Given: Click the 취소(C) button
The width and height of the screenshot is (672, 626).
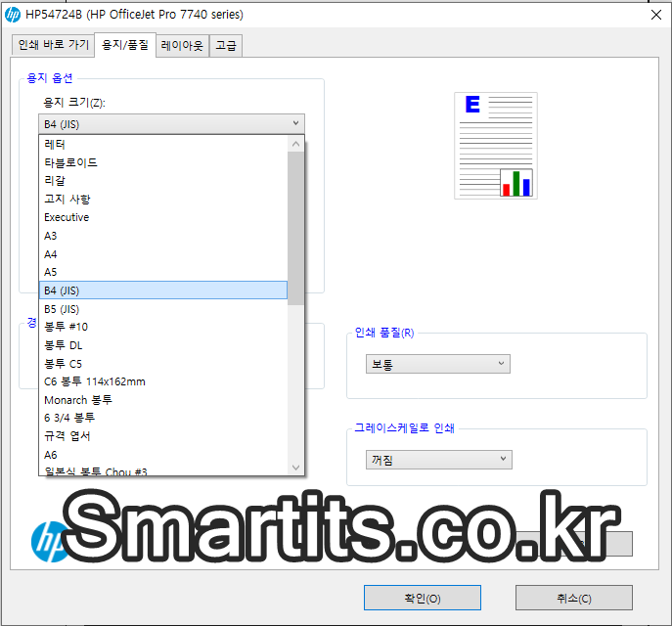Looking at the screenshot, I should pyautogui.click(x=574, y=599).
